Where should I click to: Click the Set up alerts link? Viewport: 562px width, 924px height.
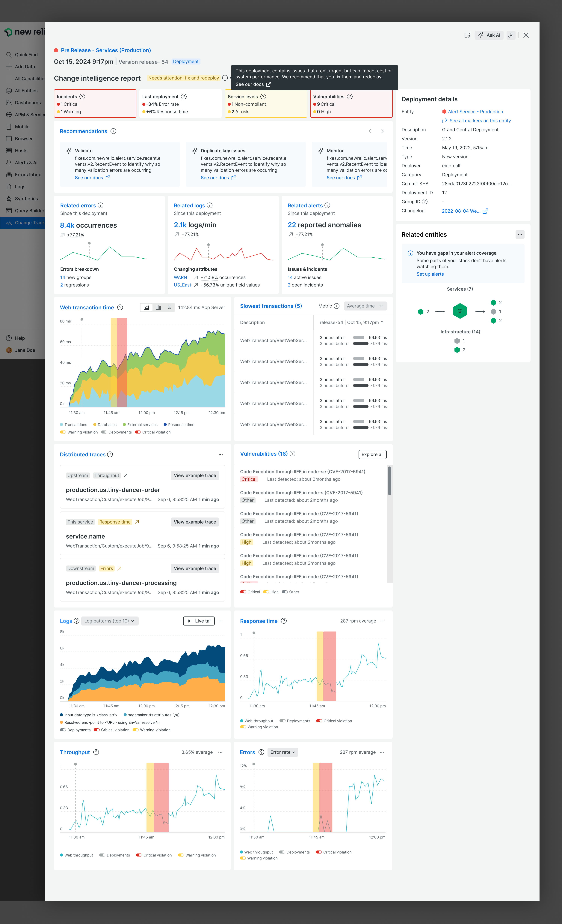[430, 274]
